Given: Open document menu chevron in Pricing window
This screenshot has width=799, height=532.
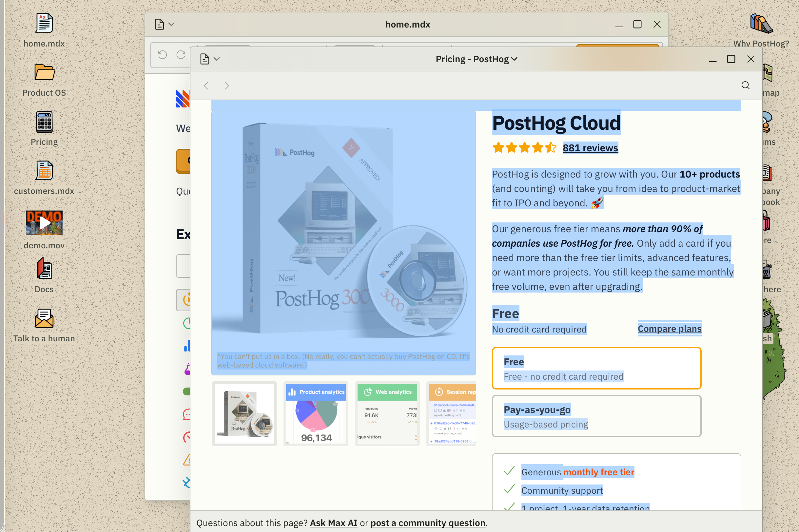Looking at the screenshot, I should 217,59.
